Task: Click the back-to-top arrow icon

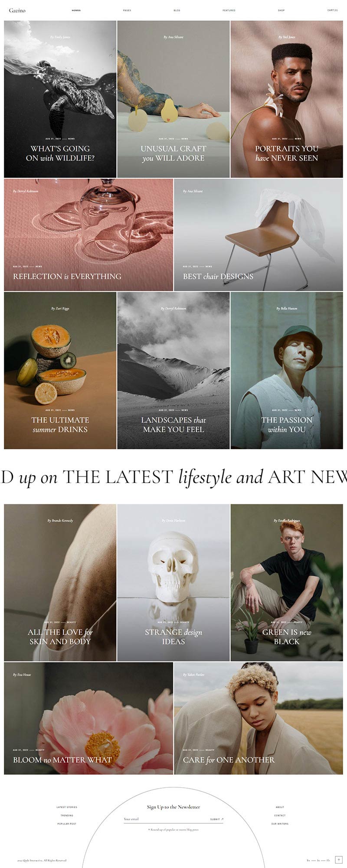Action: pos(339,860)
